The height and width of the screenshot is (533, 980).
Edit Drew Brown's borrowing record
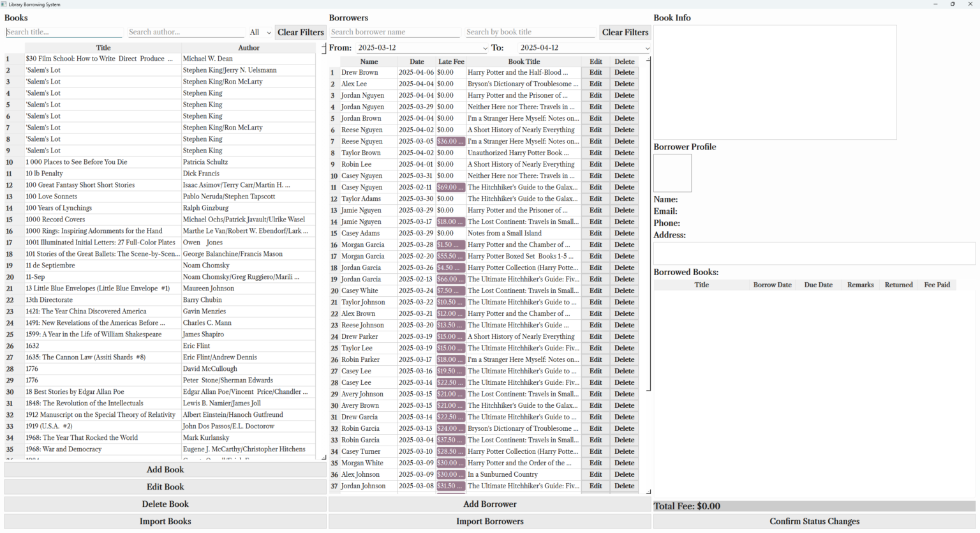point(595,73)
